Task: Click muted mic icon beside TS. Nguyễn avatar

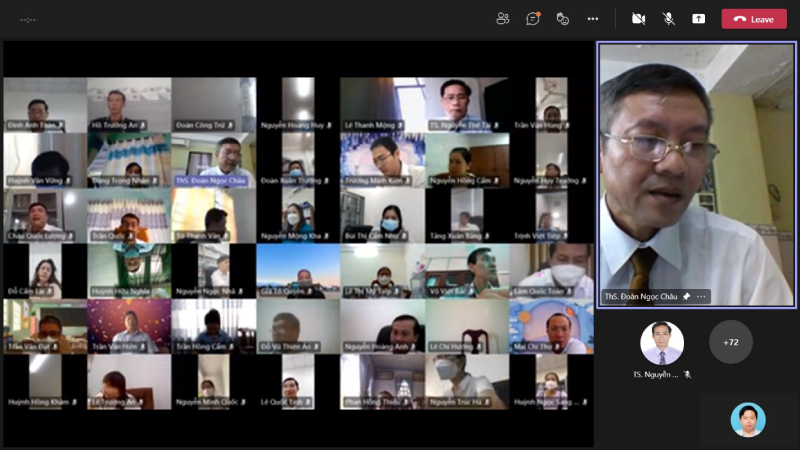Action: 687,374
